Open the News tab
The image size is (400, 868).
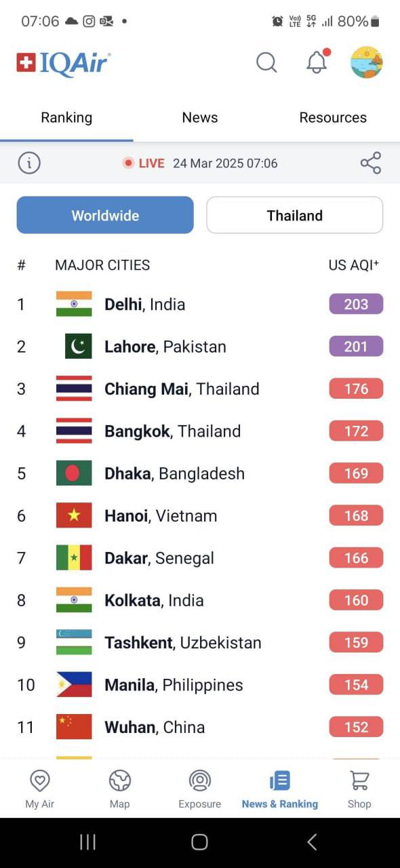tap(200, 117)
